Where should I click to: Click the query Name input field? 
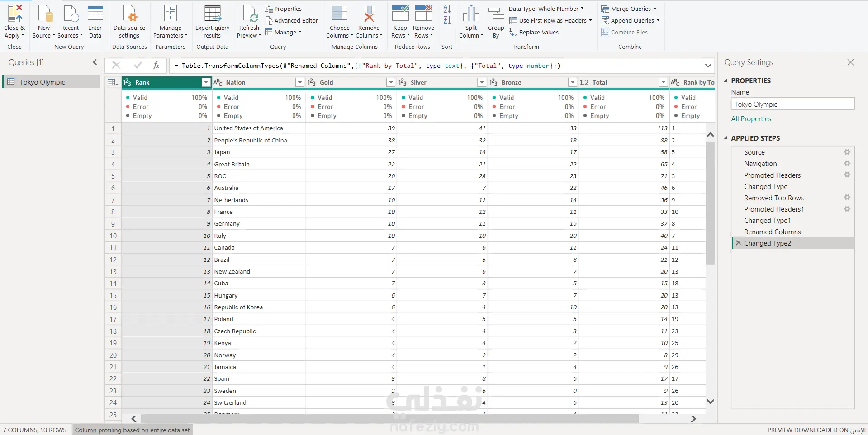tap(792, 104)
